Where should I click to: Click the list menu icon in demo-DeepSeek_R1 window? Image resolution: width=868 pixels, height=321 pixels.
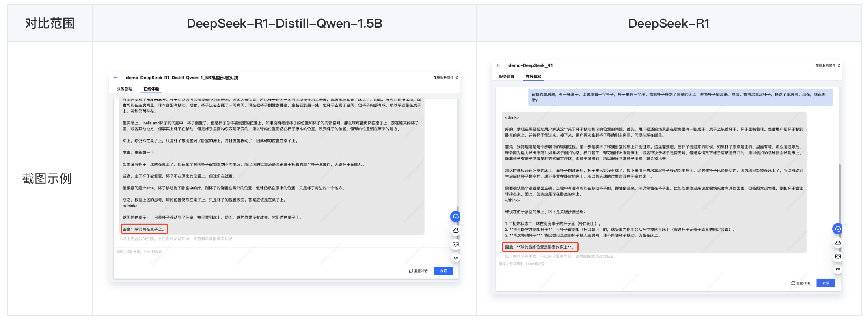(838, 270)
